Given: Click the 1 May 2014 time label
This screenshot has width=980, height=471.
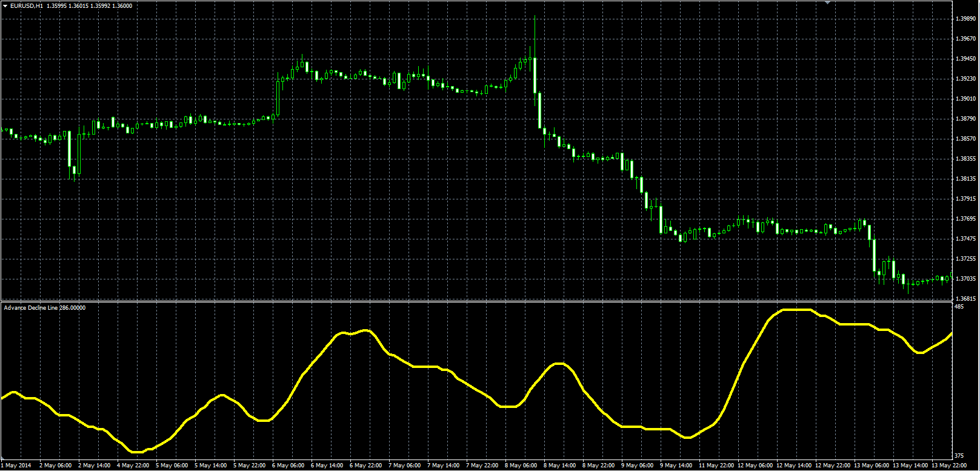Looking at the screenshot, I should click(x=16, y=466).
